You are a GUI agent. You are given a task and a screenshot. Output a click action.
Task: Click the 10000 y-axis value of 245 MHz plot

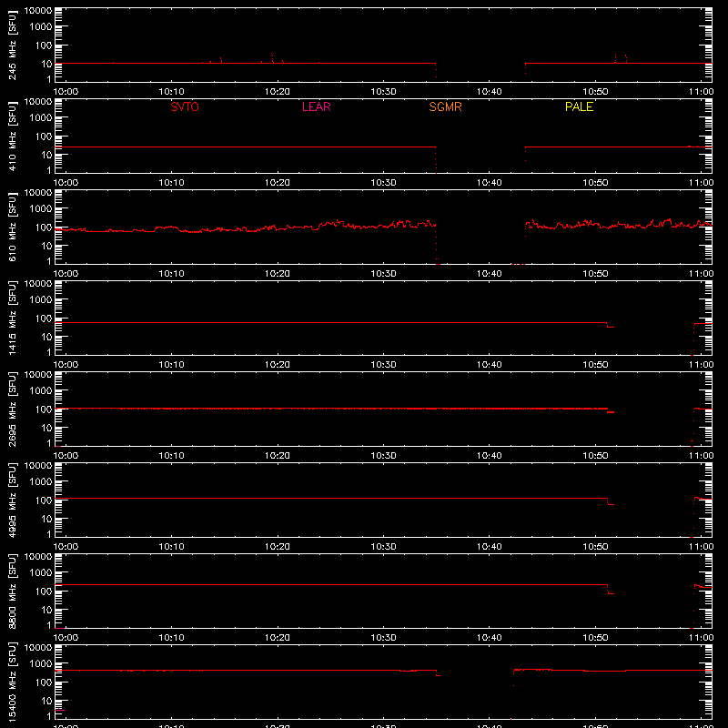coord(38,11)
